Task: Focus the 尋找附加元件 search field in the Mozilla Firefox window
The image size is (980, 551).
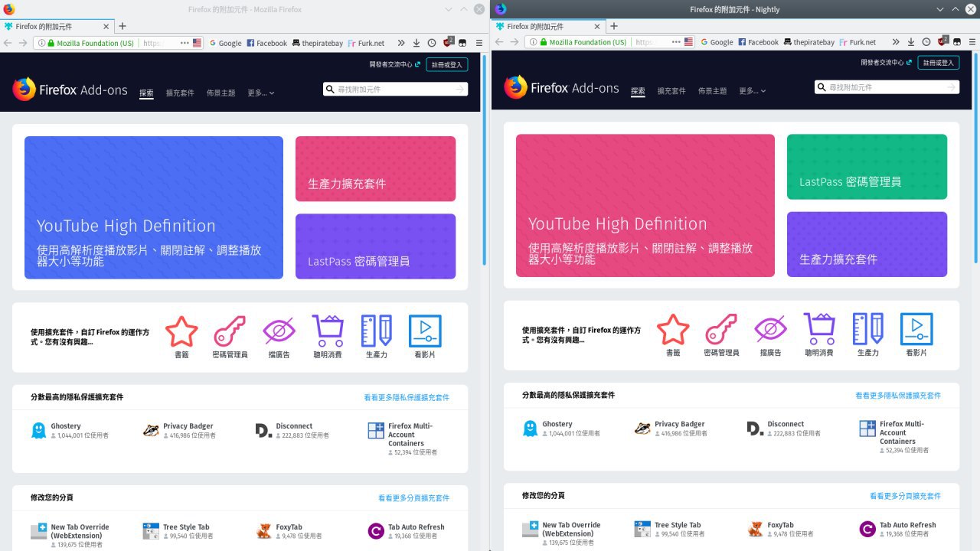Action: tap(395, 90)
